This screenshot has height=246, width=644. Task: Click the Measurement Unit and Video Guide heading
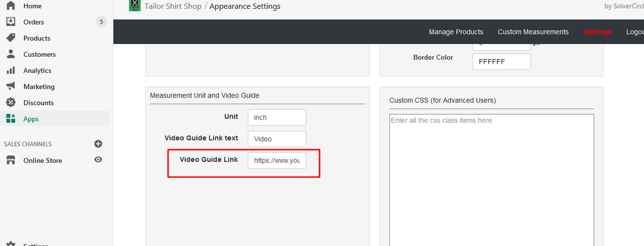click(x=204, y=95)
